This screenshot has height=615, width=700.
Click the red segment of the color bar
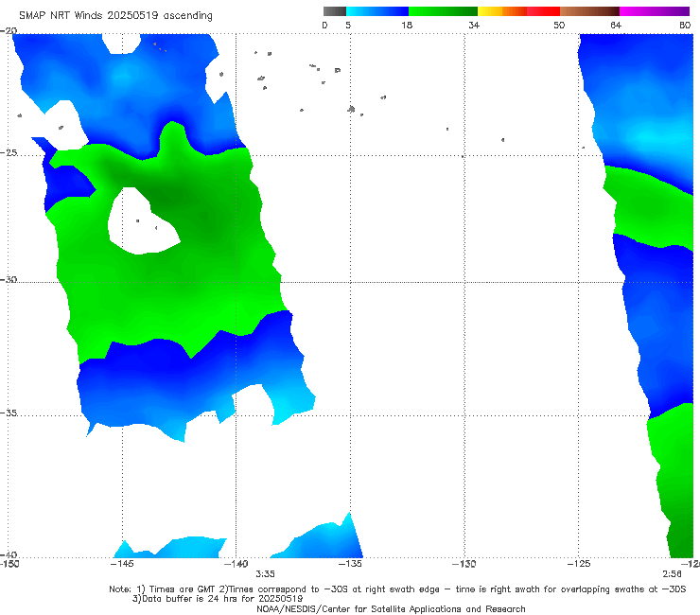pyautogui.click(x=543, y=11)
